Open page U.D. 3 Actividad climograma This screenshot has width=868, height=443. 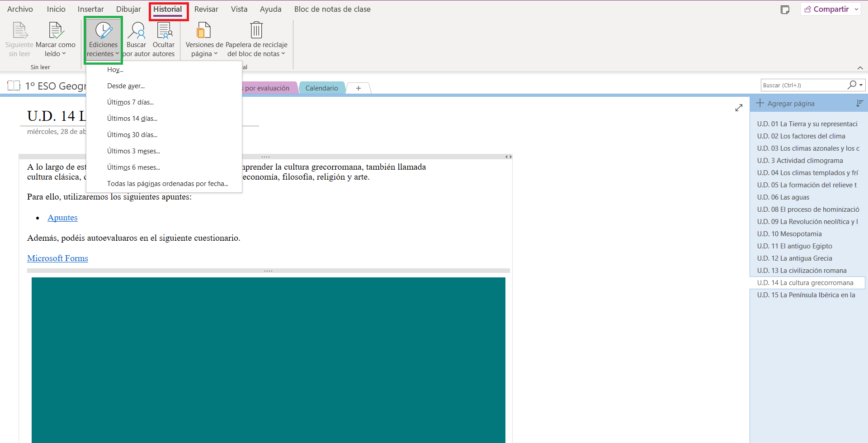coord(807,161)
